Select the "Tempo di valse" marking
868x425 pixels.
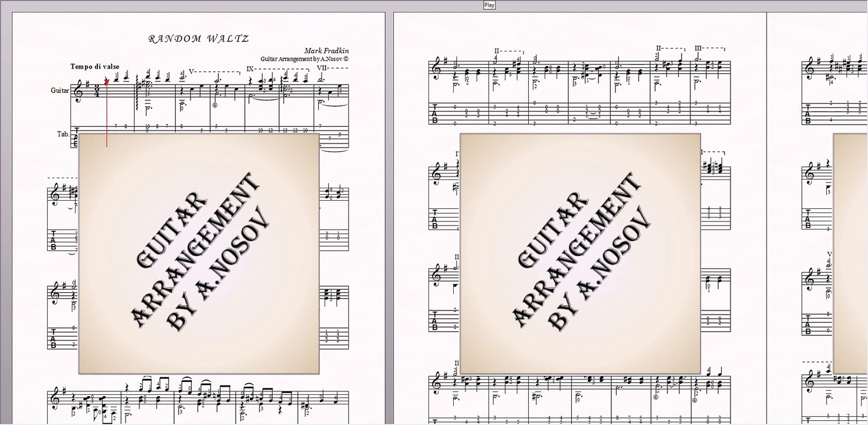pyautogui.click(x=95, y=67)
